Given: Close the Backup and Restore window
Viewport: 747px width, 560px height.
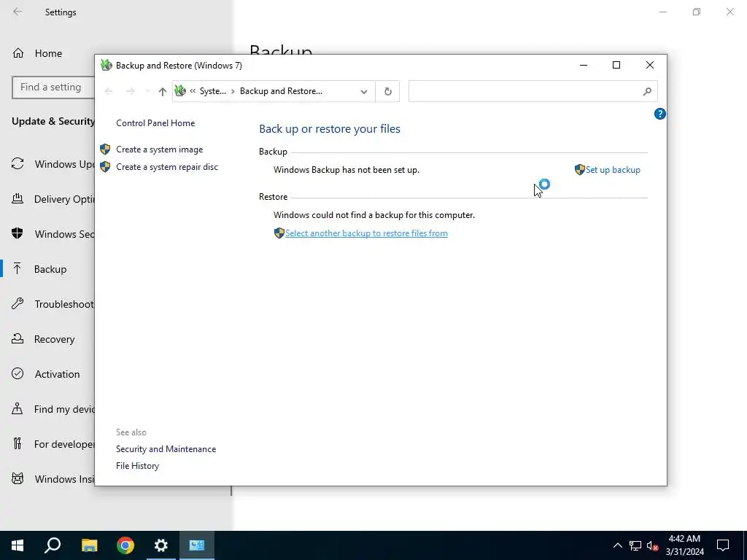Looking at the screenshot, I should point(650,65).
